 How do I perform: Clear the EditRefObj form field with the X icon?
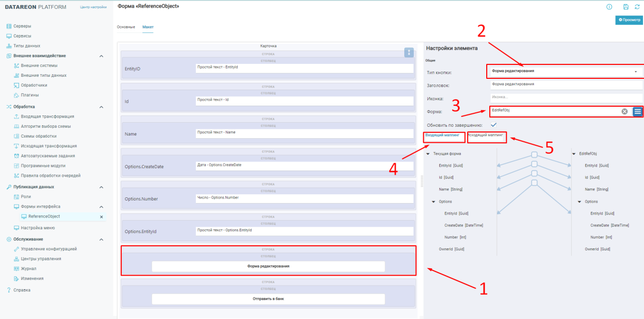pyautogui.click(x=624, y=111)
